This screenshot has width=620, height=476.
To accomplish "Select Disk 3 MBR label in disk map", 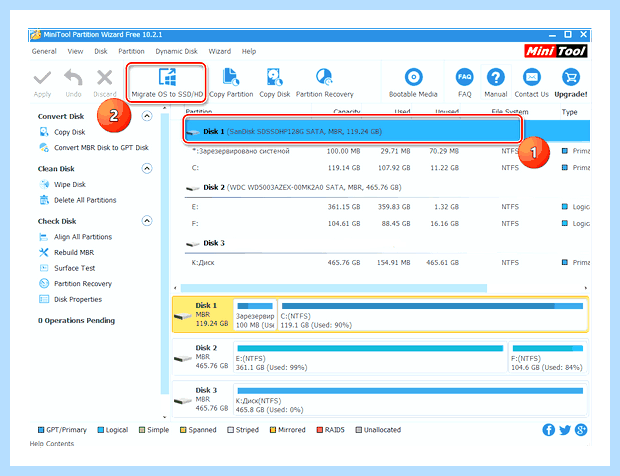I will coord(202,400).
